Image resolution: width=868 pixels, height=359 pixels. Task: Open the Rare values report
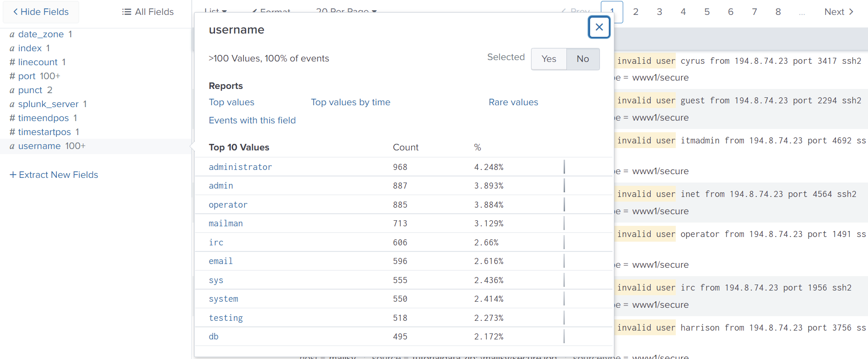tap(513, 102)
